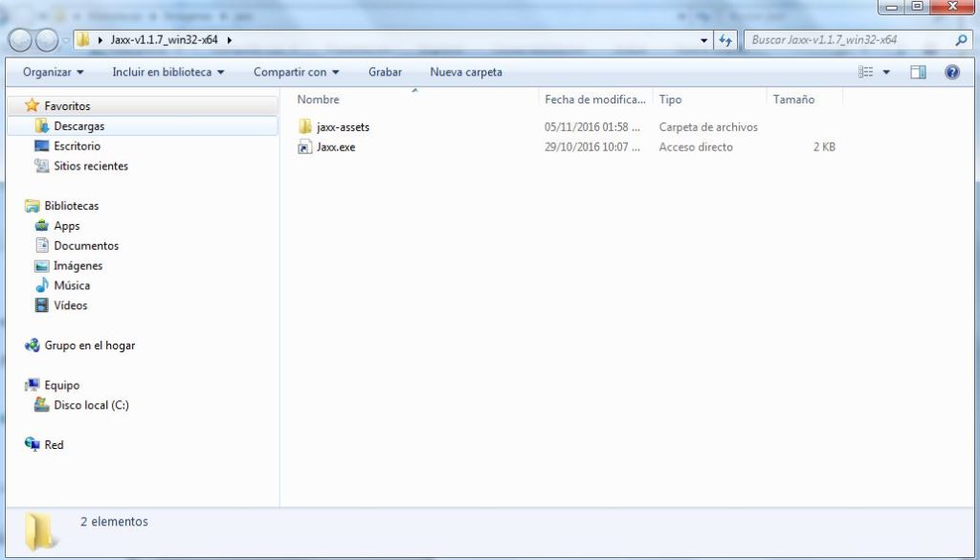Image resolution: width=980 pixels, height=560 pixels.
Task: Click the date 05/11/2016 01:58 cell
Action: 592,127
